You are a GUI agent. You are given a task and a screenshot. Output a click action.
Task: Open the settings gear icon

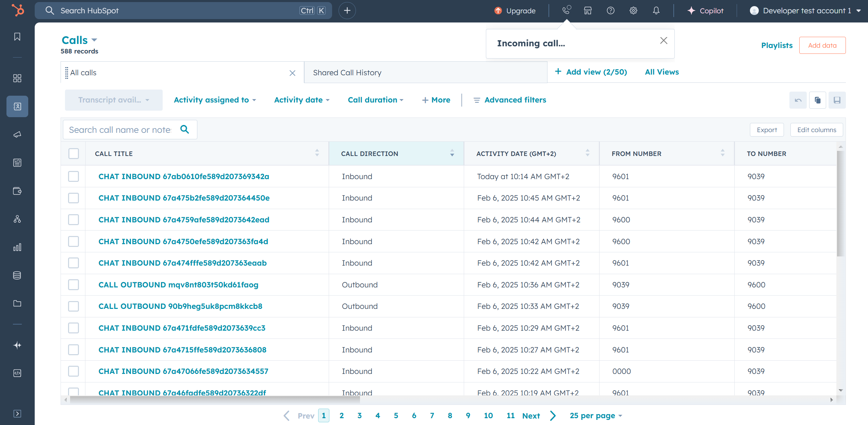point(633,11)
